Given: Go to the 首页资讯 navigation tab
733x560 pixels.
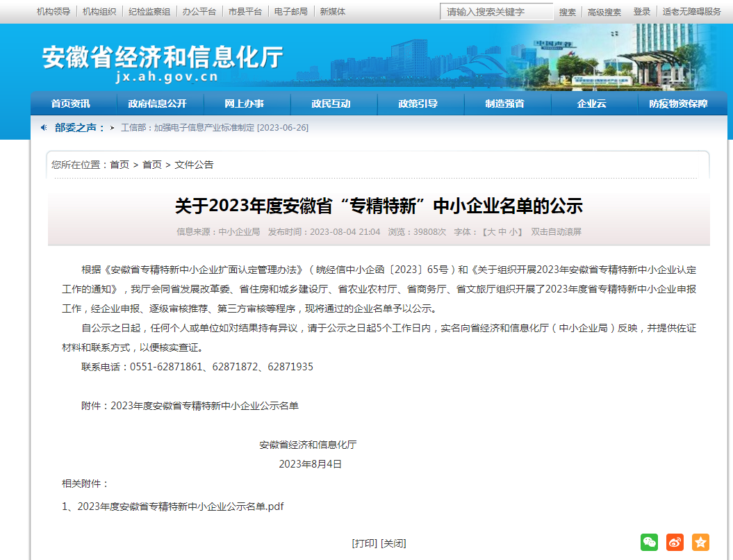Looking at the screenshot, I should tap(70, 104).
